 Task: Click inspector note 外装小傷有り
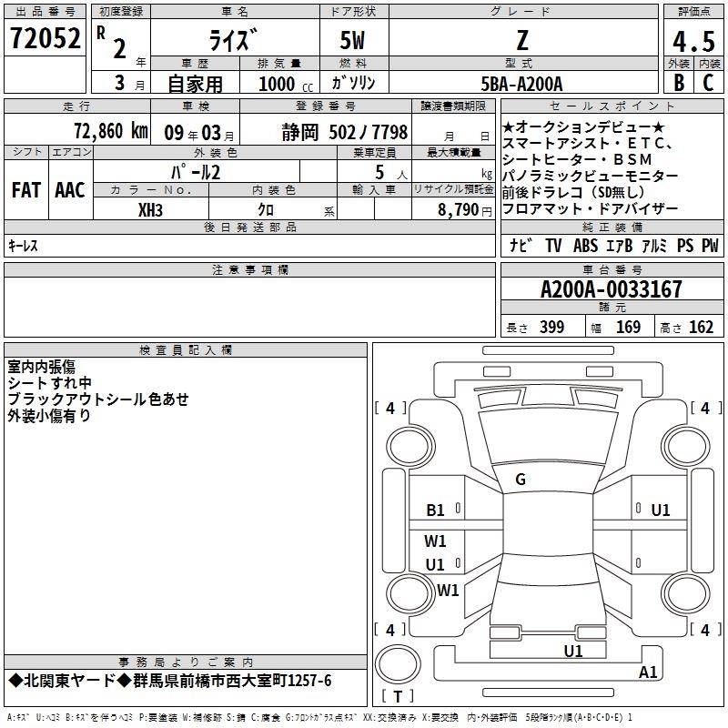pos(49,415)
